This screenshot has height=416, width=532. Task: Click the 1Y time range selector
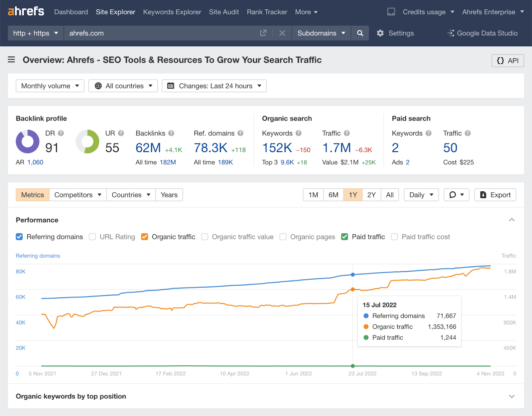coord(352,195)
